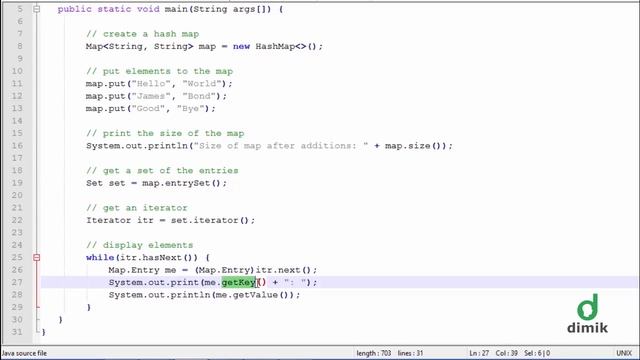Select line number 27 in the margin
Viewport: 640px width, 360px height.
tap(17, 282)
